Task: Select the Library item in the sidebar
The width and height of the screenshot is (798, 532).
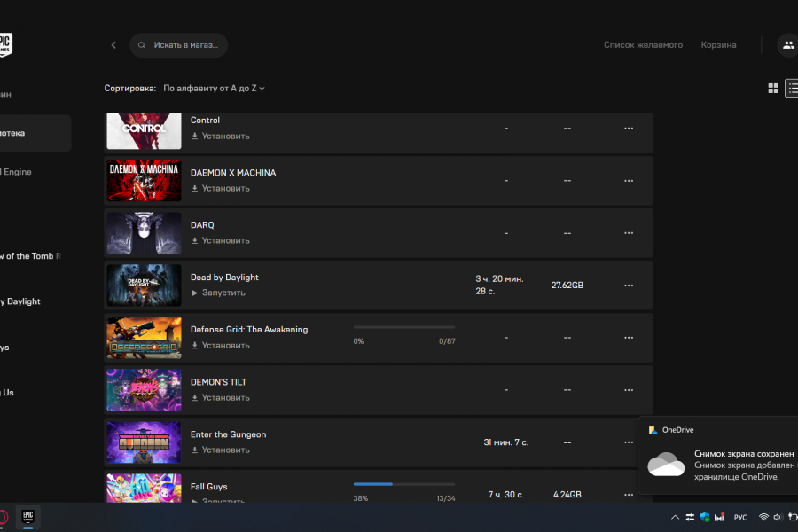Action: tap(35, 133)
